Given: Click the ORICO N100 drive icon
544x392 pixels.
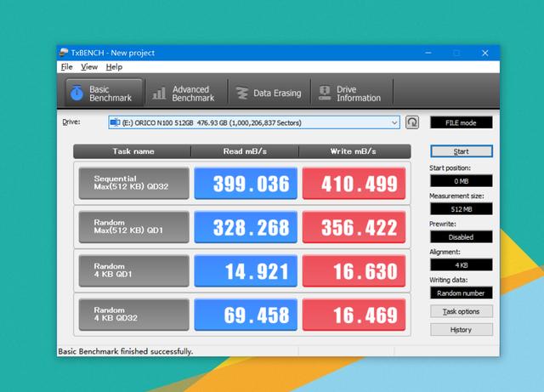Looking at the screenshot, I should coord(115,122).
